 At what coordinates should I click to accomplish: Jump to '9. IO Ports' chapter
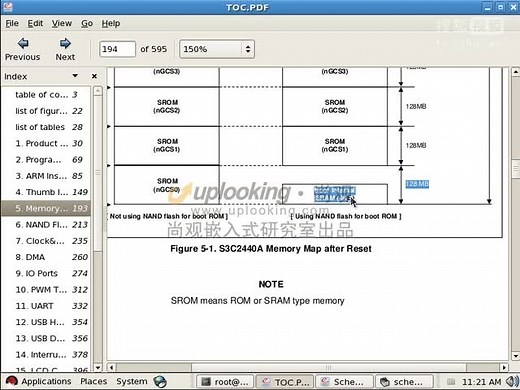click(46, 273)
